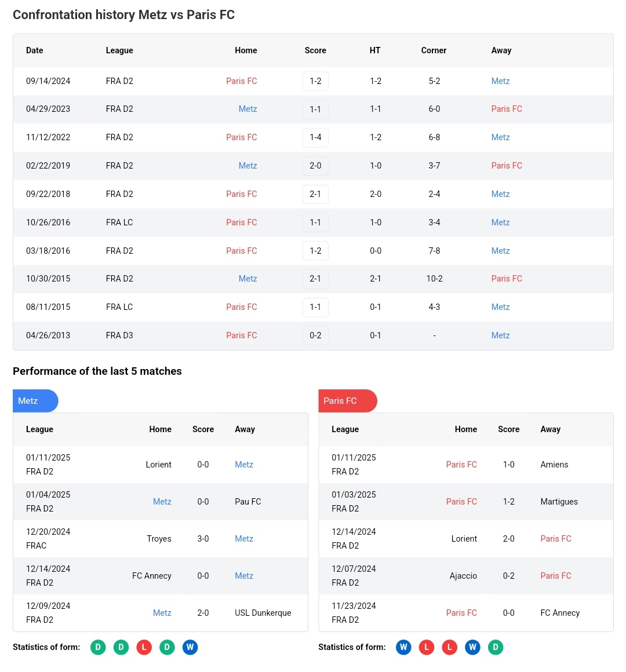Click the Corner column header
Screen dimensions: 626x672
point(434,50)
